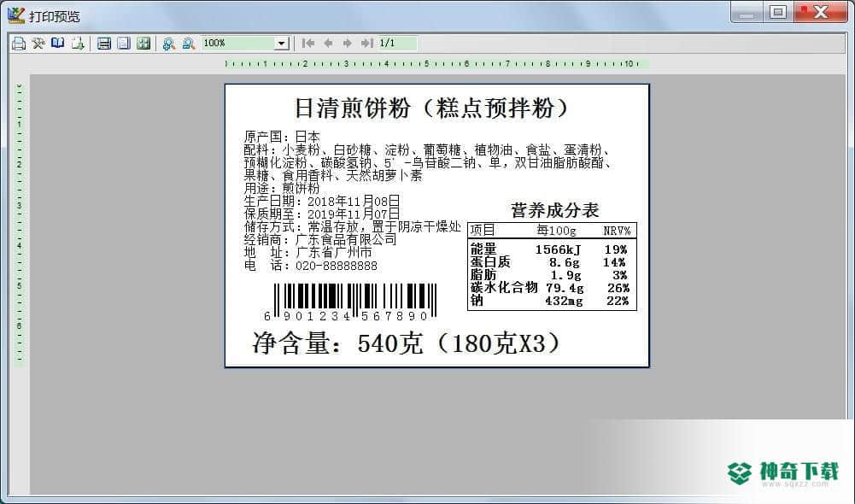Viewport: 855px width, 504px height.
Task: Click the 脂肪 1.9g row
Action: 548,275
